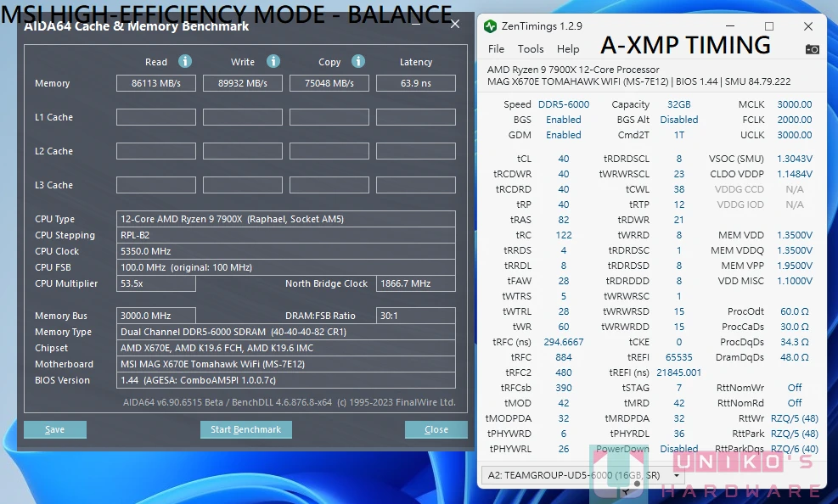838x504 pixels.
Task: Click the CPU Stepping value RPL-B2
Action: tap(286, 235)
